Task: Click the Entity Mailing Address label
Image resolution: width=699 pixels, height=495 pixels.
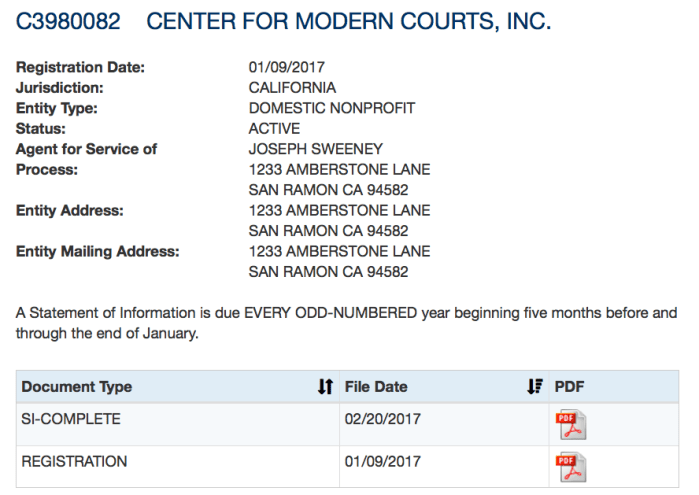Action: pos(98,251)
